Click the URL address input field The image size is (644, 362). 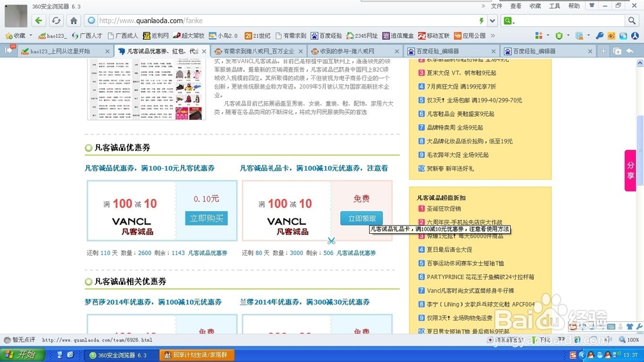(287, 21)
